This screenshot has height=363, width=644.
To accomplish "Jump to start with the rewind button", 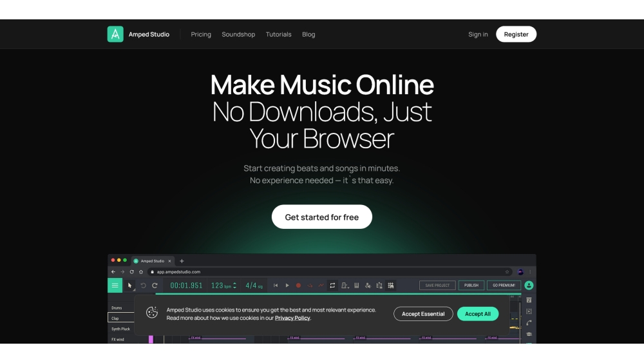I will click(x=276, y=285).
